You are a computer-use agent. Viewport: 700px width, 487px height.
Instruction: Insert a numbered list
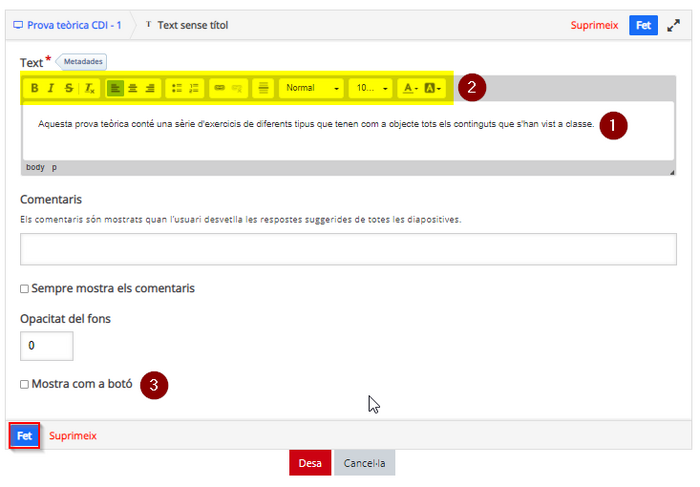[x=194, y=88]
